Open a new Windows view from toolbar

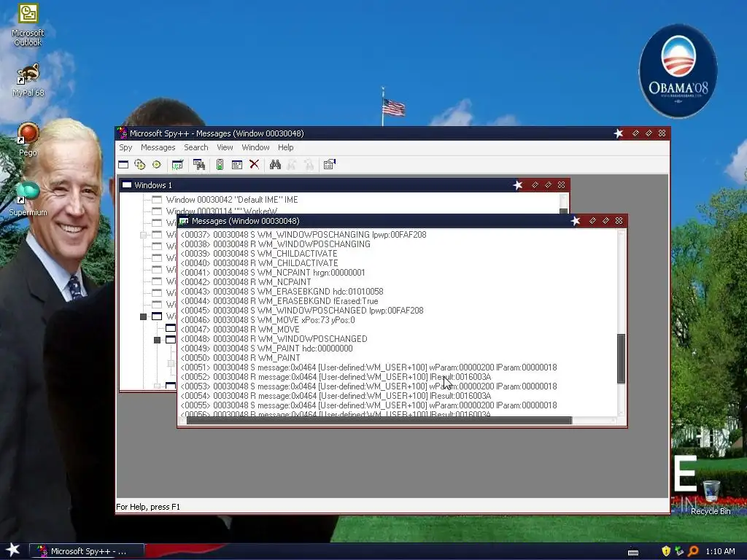(123, 165)
